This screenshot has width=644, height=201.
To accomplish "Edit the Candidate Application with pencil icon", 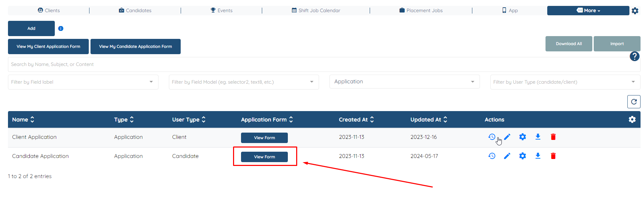I will click(507, 156).
